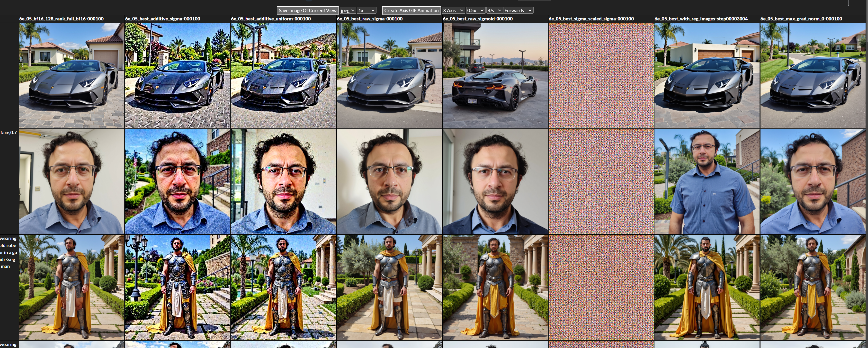Click Create Axis GIF Animation button
The image size is (868, 348).
click(411, 10)
